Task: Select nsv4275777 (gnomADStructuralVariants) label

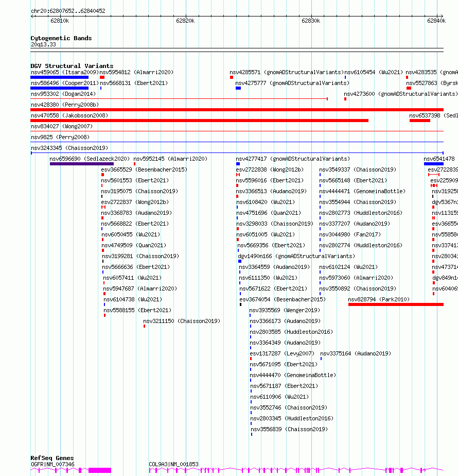Action: coord(292,83)
